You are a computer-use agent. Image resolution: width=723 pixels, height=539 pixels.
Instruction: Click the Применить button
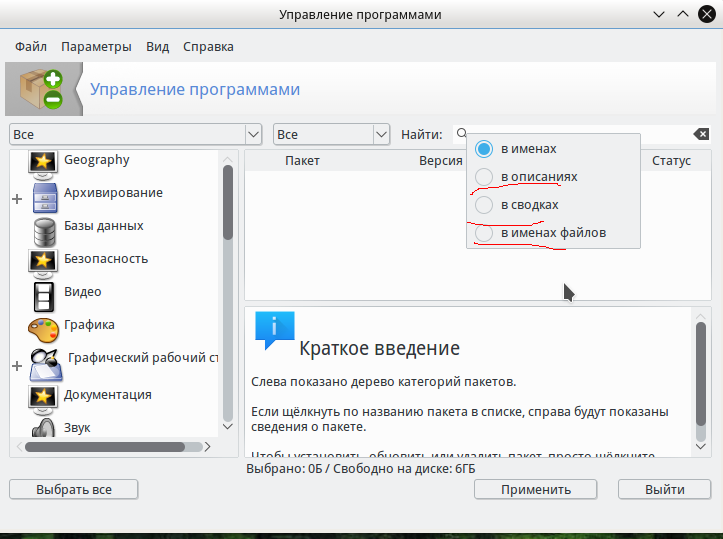coord(536,489)
